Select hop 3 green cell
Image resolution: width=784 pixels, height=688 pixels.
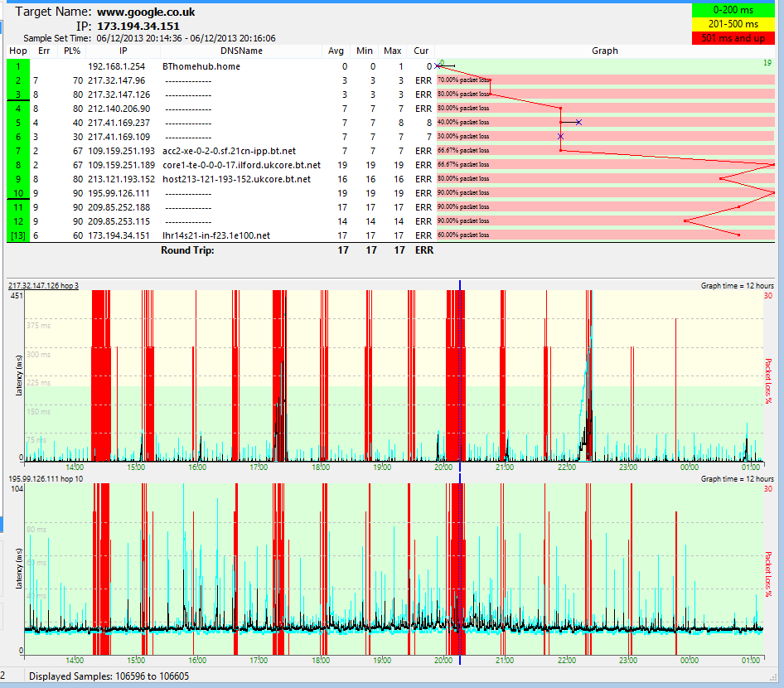18,94
